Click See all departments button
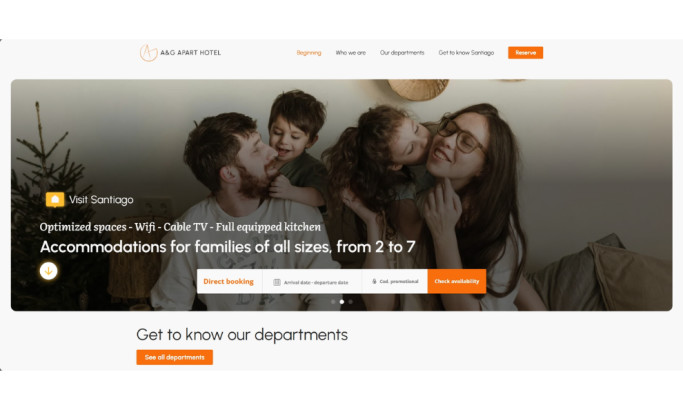The height and width of the screenshot is (410, 683). pyautogui.click(x=175, y=357)
